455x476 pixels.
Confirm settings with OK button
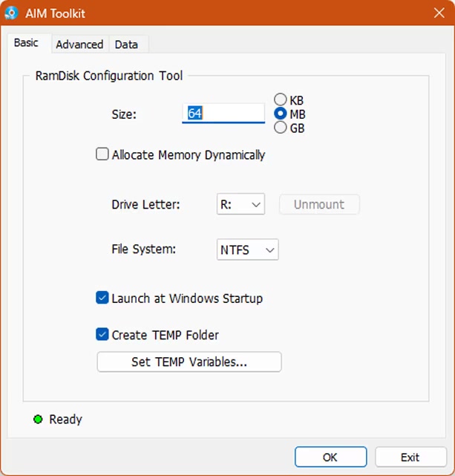coord(330,457)
